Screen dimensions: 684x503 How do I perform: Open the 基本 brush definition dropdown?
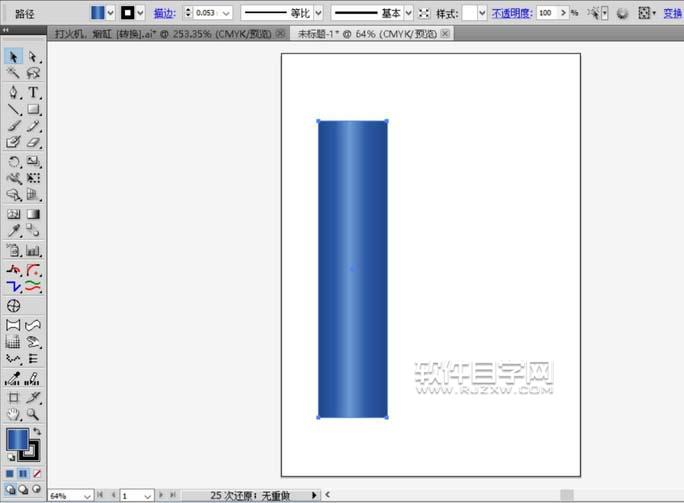408,13
